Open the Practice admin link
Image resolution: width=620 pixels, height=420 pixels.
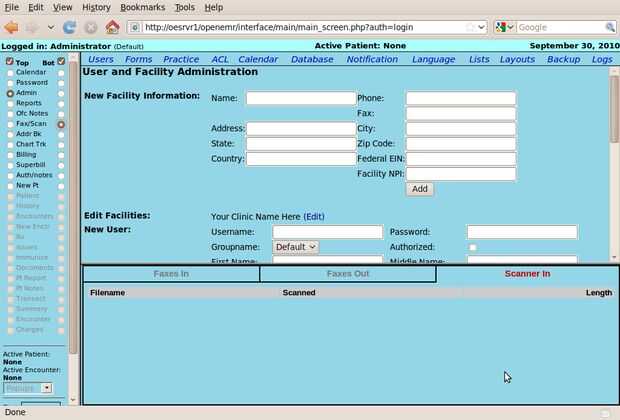coord(181,59)
